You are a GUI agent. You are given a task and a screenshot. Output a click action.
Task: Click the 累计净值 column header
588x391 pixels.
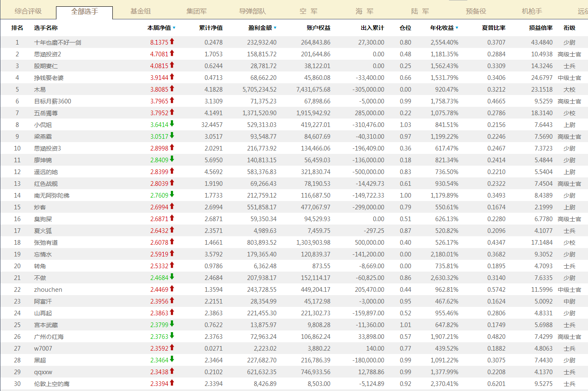[x=211, y=28]
